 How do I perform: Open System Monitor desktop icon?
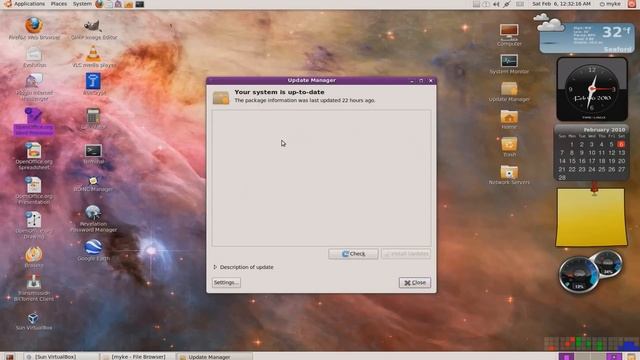pos(509,61)
